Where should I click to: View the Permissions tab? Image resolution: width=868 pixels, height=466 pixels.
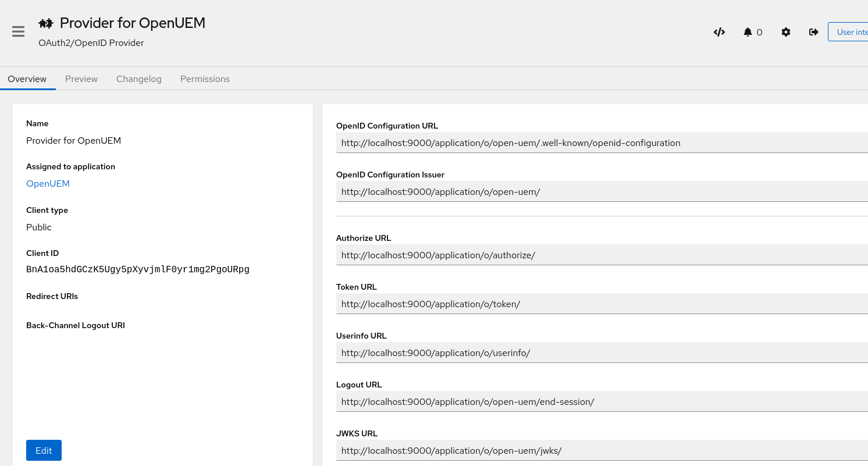(x=205, y=79)
